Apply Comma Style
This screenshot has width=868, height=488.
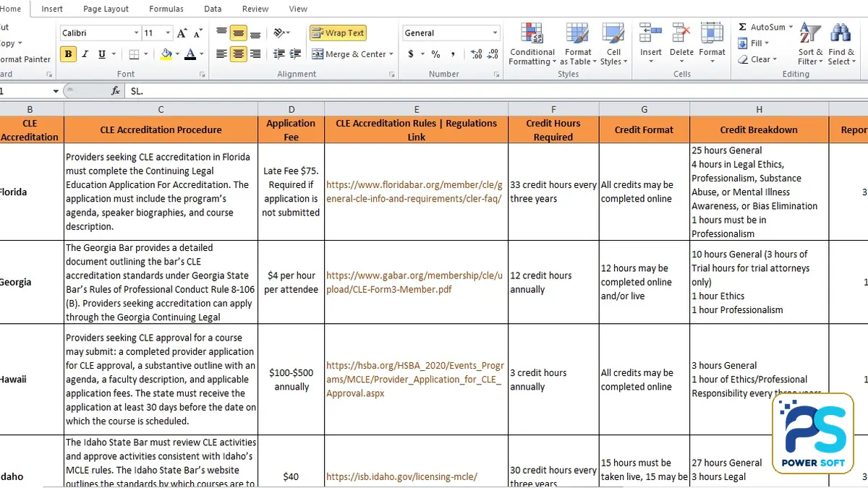tap(452, 54)
